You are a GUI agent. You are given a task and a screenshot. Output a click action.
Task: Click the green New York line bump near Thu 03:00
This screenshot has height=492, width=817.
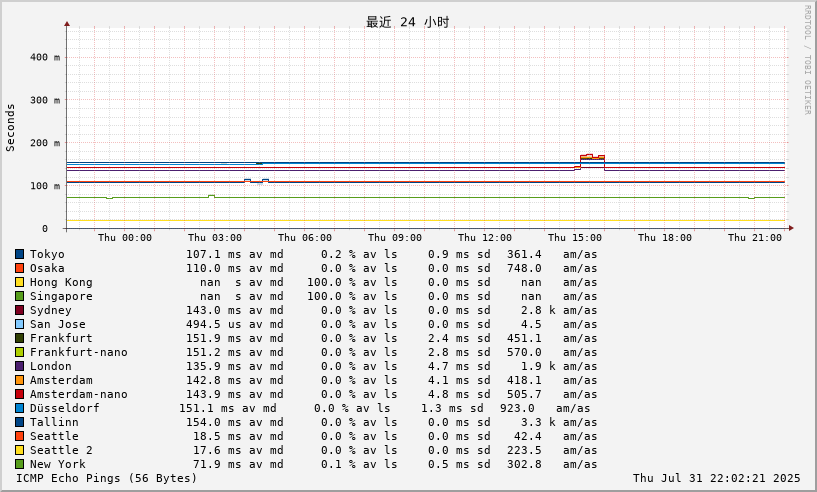pos(212,196)
